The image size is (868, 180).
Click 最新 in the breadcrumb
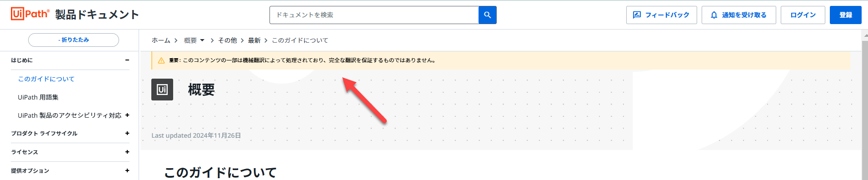click(254, 40)
